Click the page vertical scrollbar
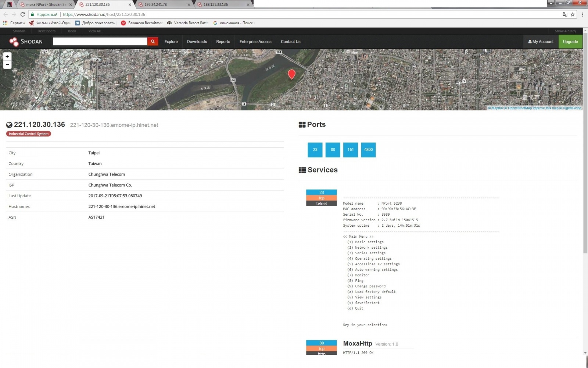588x368 pixels. 585,144
